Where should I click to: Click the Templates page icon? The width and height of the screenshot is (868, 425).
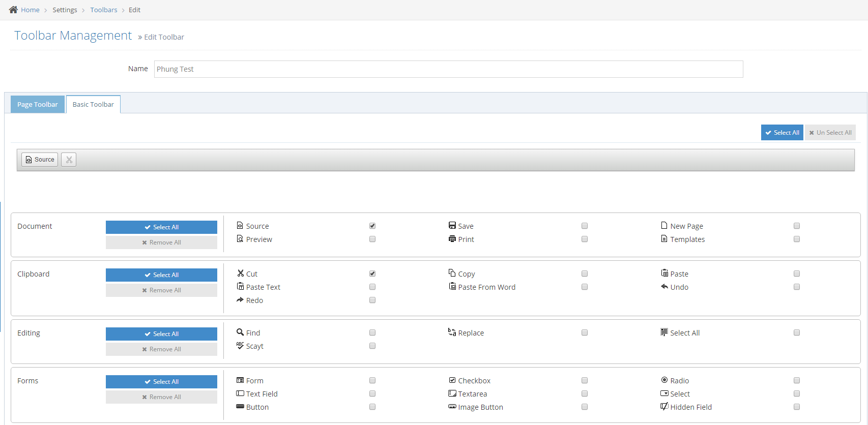tap(664, 238)
